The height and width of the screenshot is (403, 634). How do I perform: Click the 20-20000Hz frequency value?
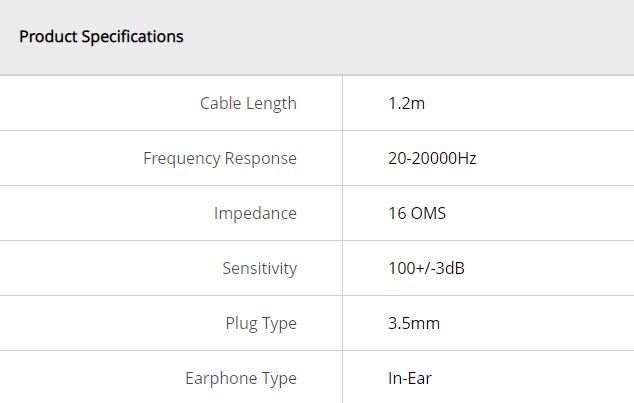tap(432, 158)
